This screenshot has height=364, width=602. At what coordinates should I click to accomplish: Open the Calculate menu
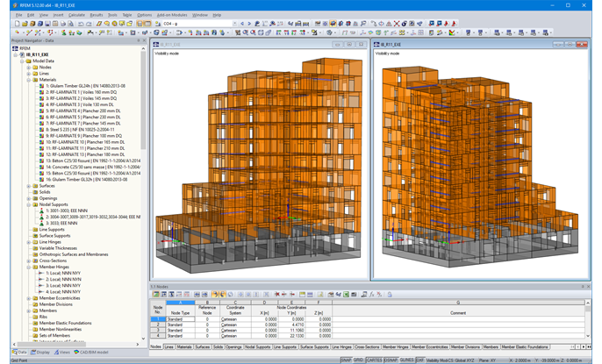[x=76, y=15]
